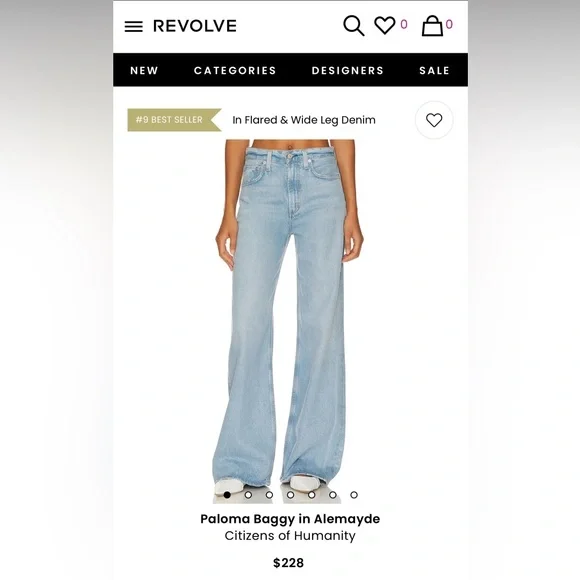Open the SALE menu
This screenshot has height=580, width=580.
pyautogui.click(x=434, y=70)
